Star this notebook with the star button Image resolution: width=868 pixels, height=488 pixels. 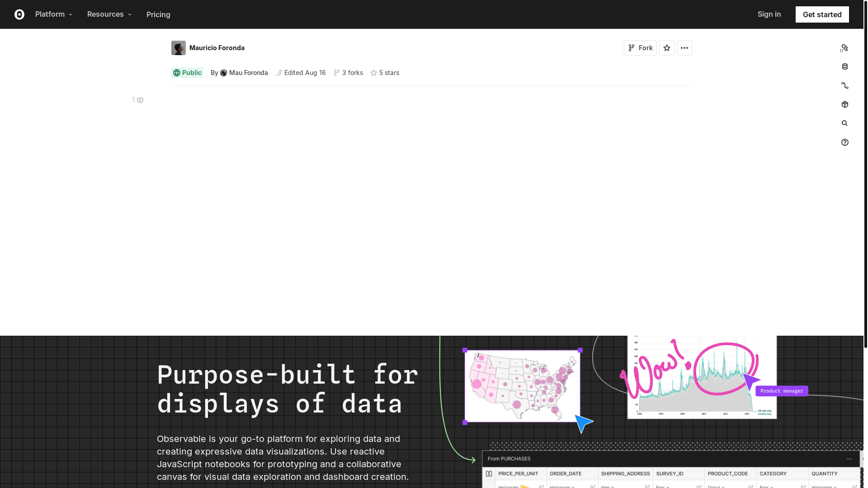666,48
